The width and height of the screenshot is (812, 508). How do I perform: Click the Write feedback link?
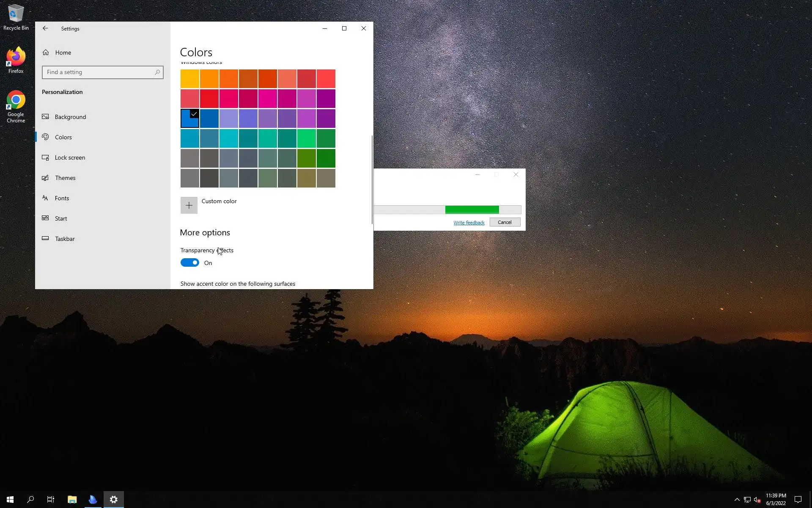pos(469,223)
